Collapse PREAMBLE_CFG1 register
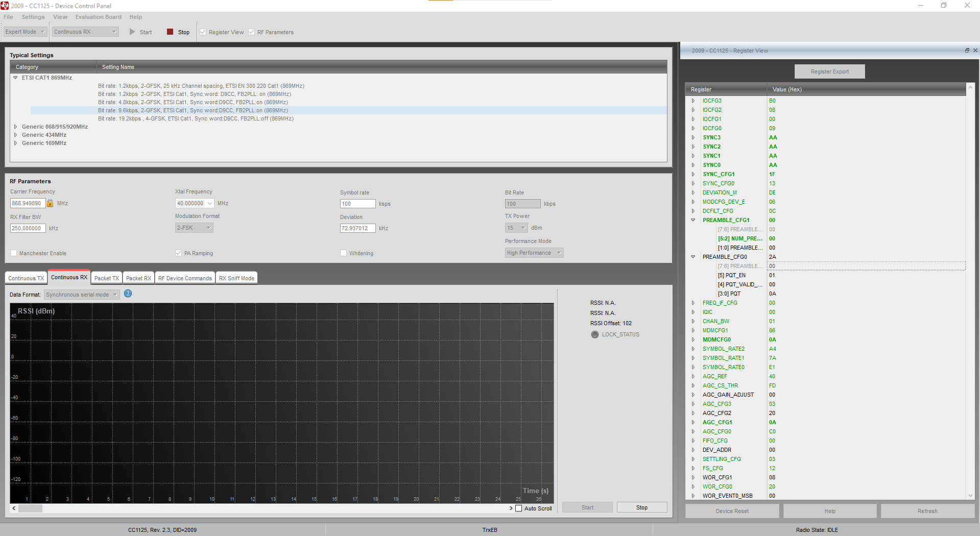 pyautogui.click(x=693, y=220)
